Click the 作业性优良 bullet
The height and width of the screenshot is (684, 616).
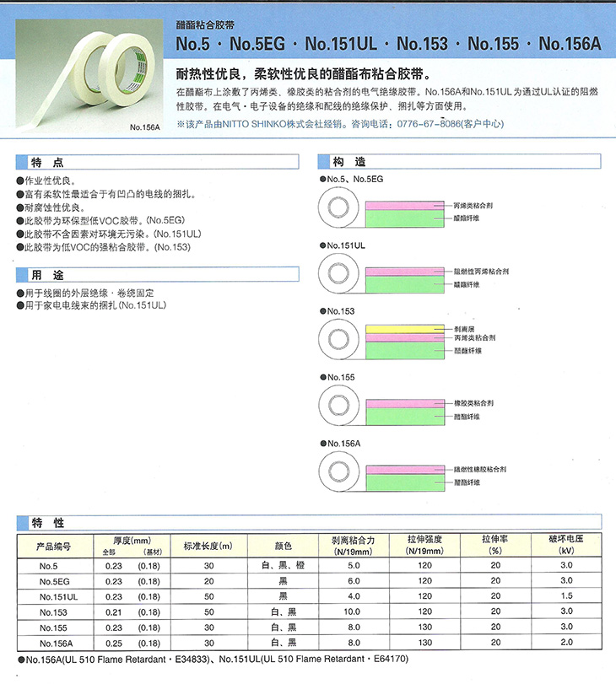coord(46,180)
